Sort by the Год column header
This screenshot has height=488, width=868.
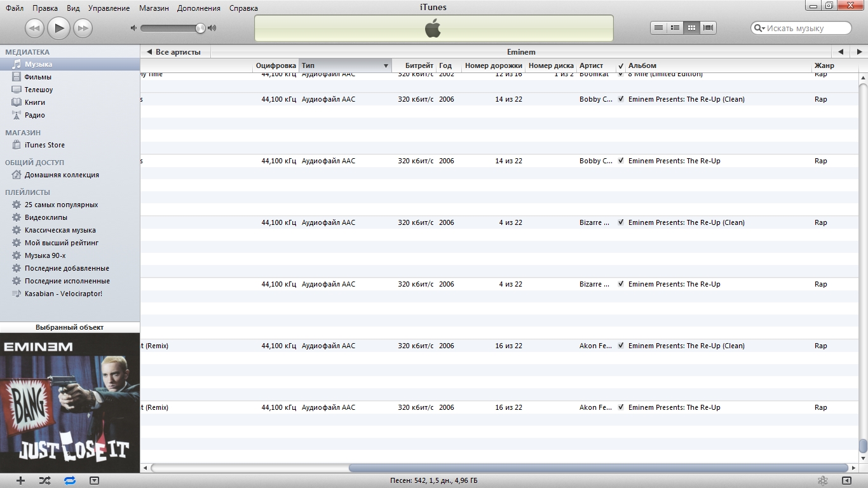click(449, 65)
